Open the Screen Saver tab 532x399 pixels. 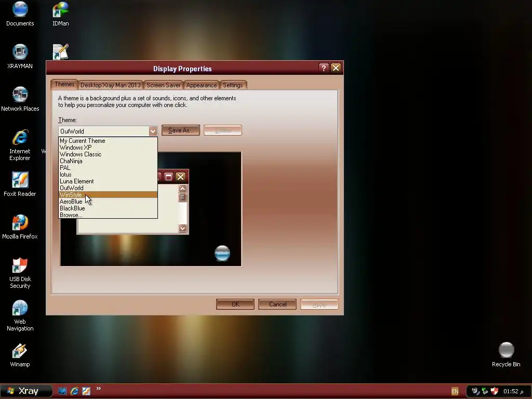point(164,85)
